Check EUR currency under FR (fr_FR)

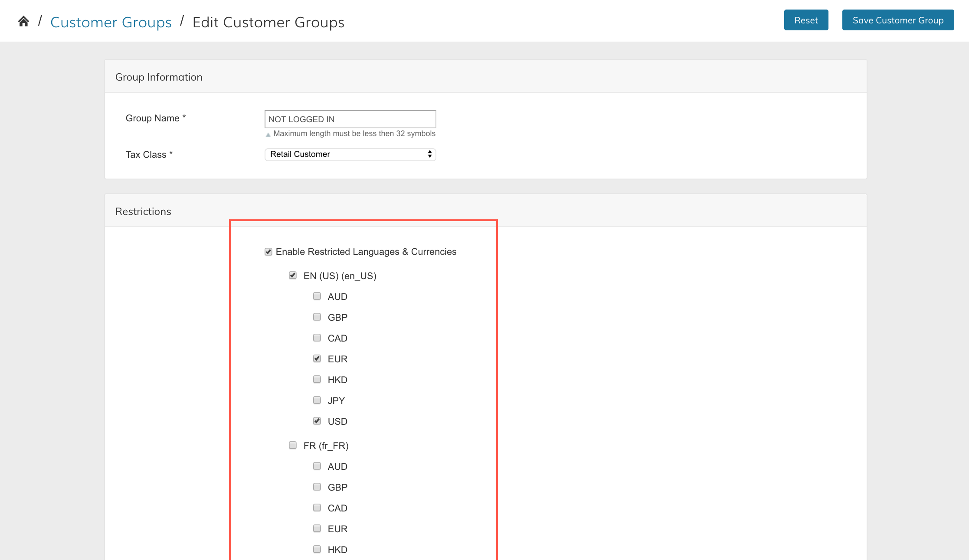click(317, 528)
